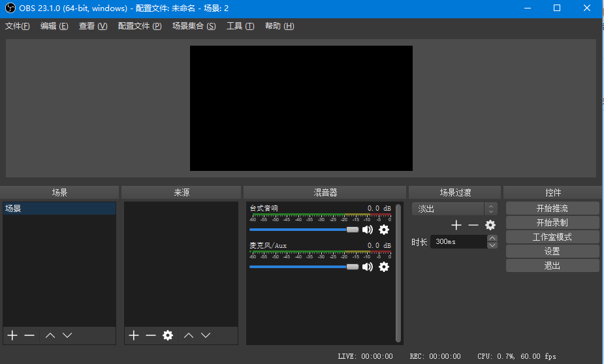
Task: Move source down with down arrow
Action: [206, 335]
